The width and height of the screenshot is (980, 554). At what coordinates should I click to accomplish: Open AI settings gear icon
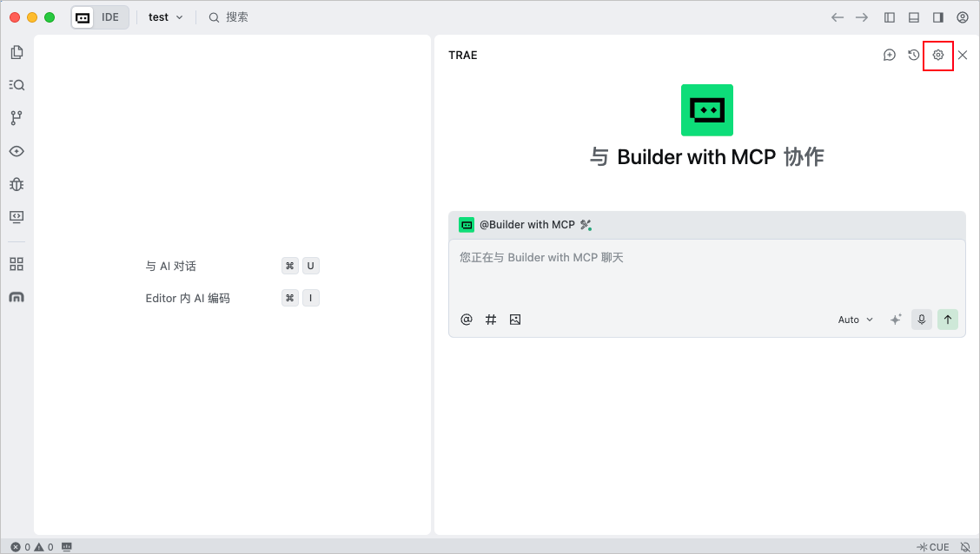pos(938,55)
